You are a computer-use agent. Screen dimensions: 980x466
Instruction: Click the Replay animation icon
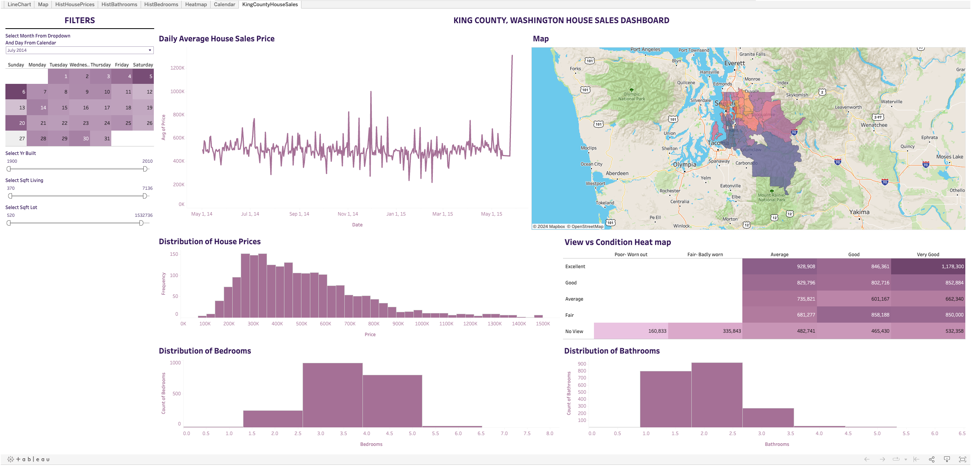tap(896, 459)
